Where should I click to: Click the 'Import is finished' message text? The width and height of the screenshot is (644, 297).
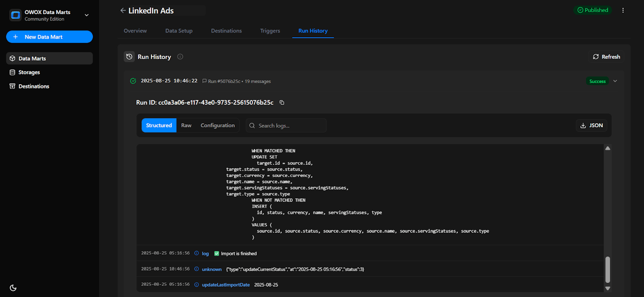click(x=239, y=254)
